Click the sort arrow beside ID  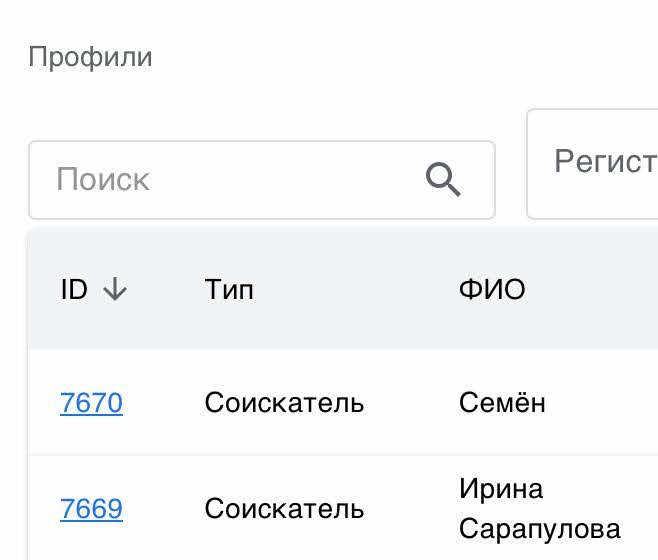(116, 290)
